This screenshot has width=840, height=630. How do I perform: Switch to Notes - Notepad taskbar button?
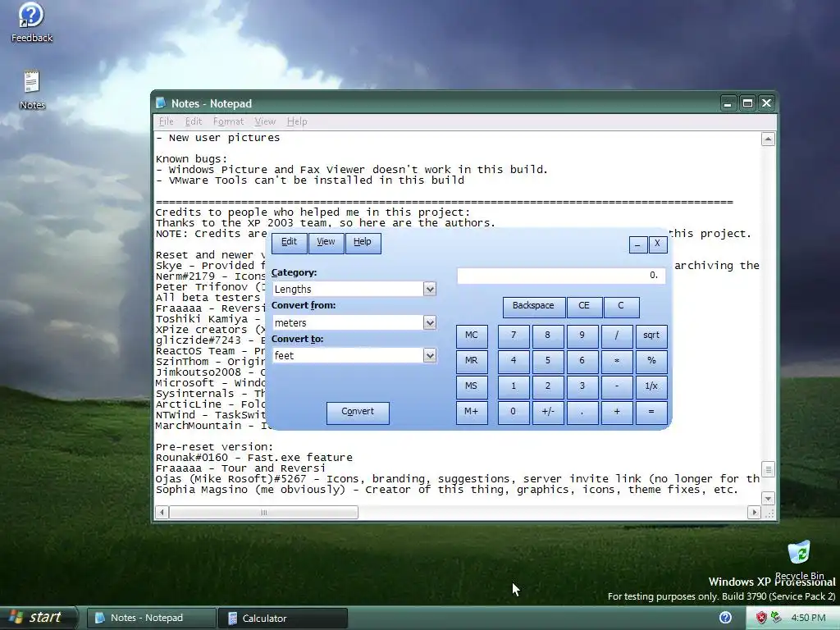[151, 619]
